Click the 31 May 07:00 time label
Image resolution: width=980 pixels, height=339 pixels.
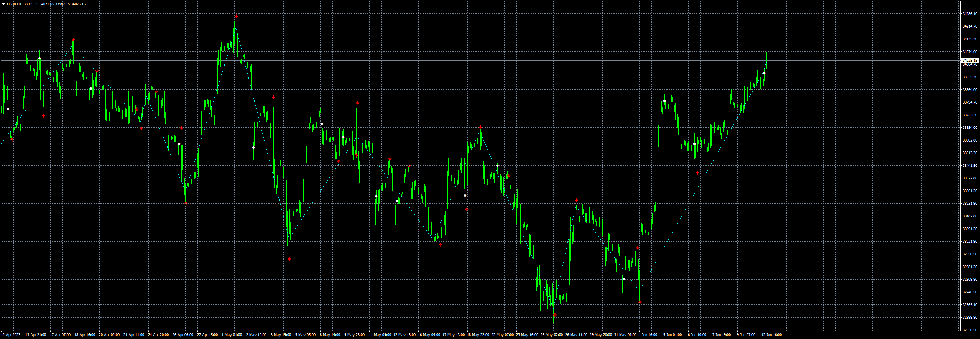[x=625, y=335]
